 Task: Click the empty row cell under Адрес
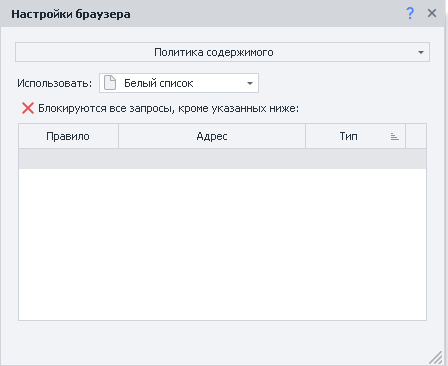coord(212,159)
